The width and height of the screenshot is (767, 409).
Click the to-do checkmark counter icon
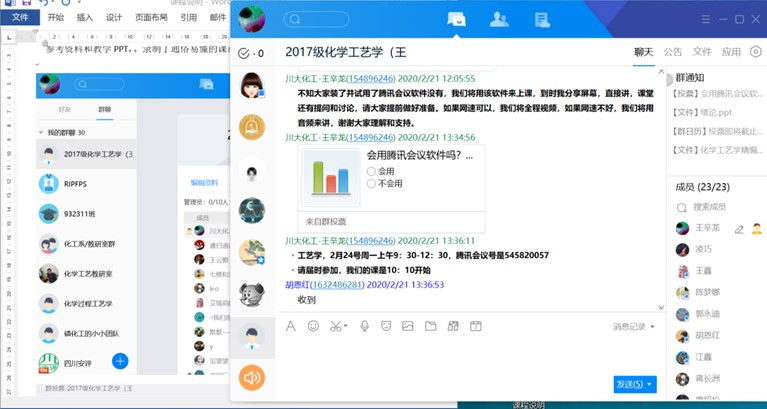(251, 53)
